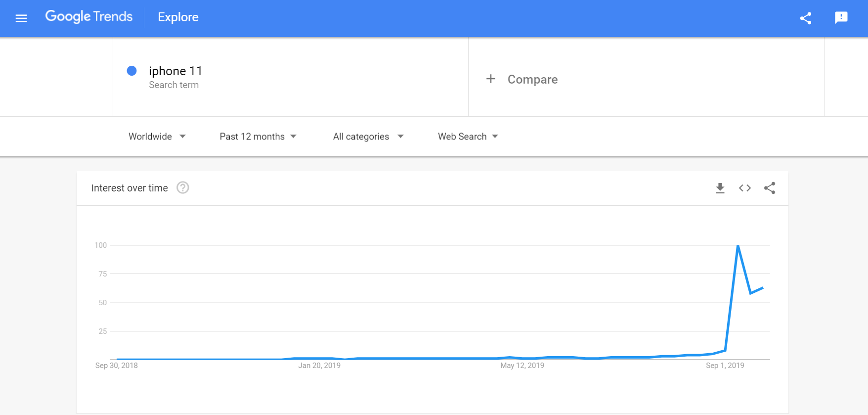868x415 pixels.
Task: Click the chart peak at value 100
Action: (x=738, y=246)
